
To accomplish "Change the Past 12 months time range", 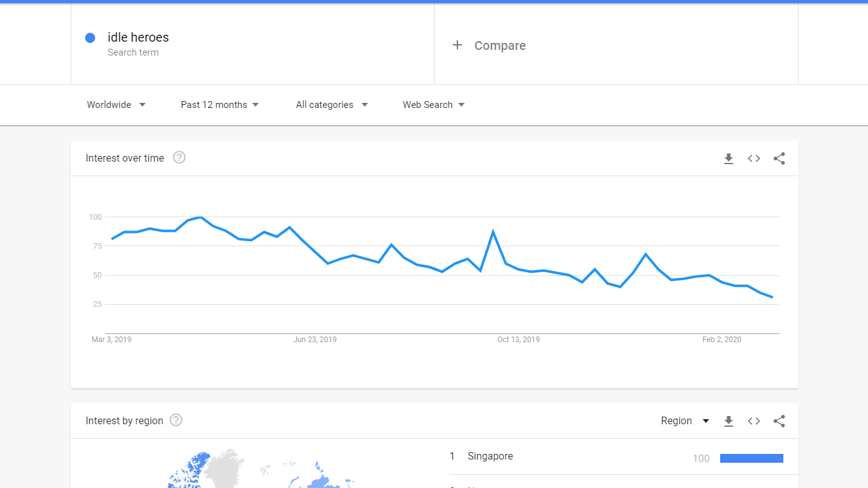I will coord(220,105).
